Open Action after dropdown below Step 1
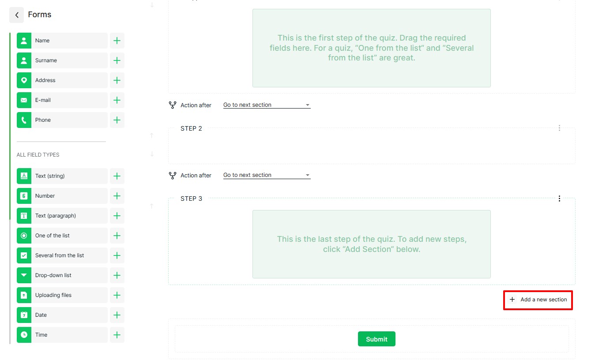Viewport: 610px width, 364px height. 267,105
